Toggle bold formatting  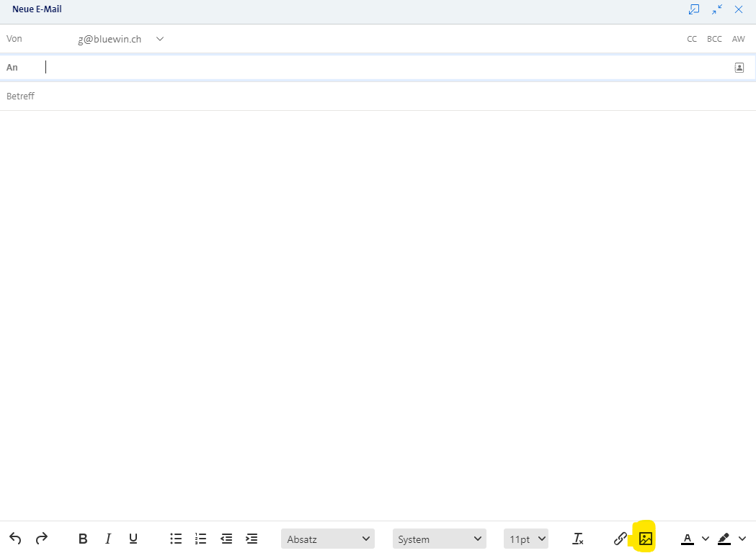82,538
